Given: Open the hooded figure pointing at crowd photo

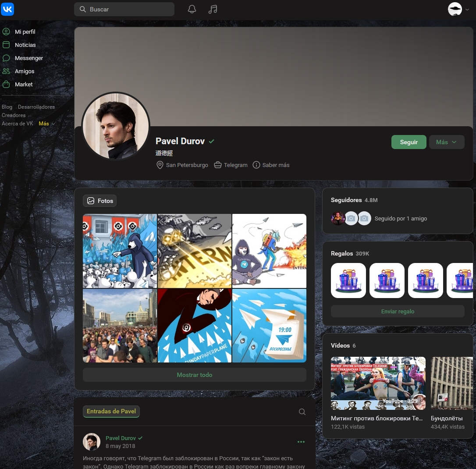Looking at the screenshot, I should point(120,251).
